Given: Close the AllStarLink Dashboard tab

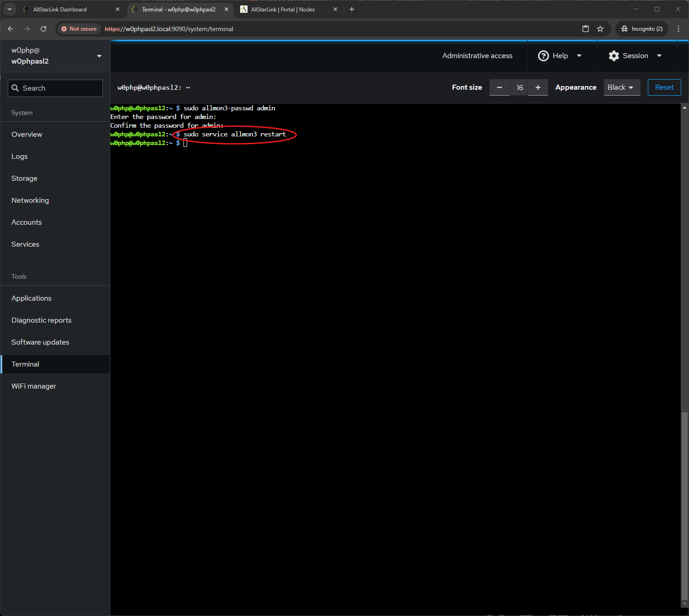Looking at the screenshot, I should (x=118, y=9).
